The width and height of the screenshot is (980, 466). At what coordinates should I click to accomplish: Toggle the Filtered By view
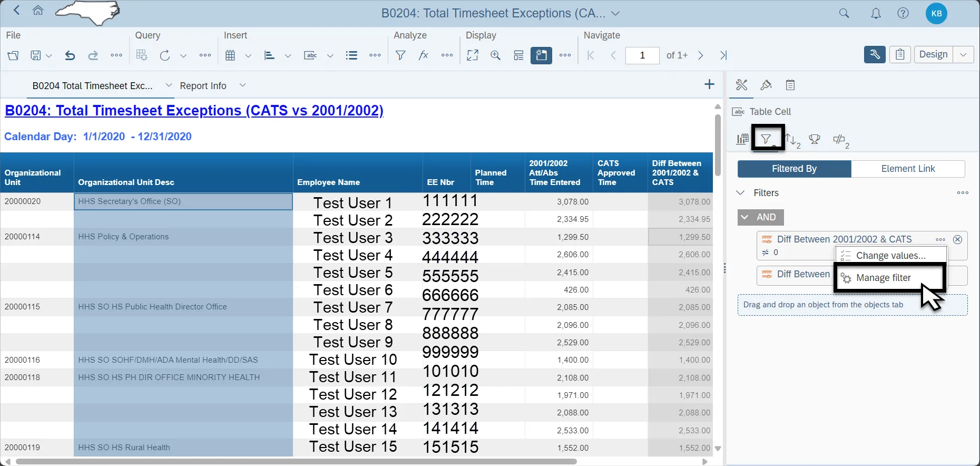pyautogui.click(x=794, y=169)
